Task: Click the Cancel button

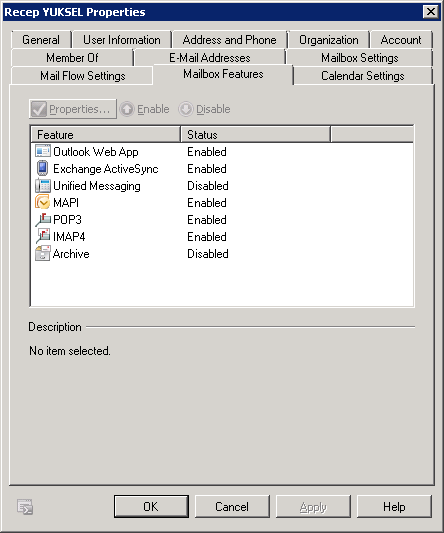Action: coord(232,506)
